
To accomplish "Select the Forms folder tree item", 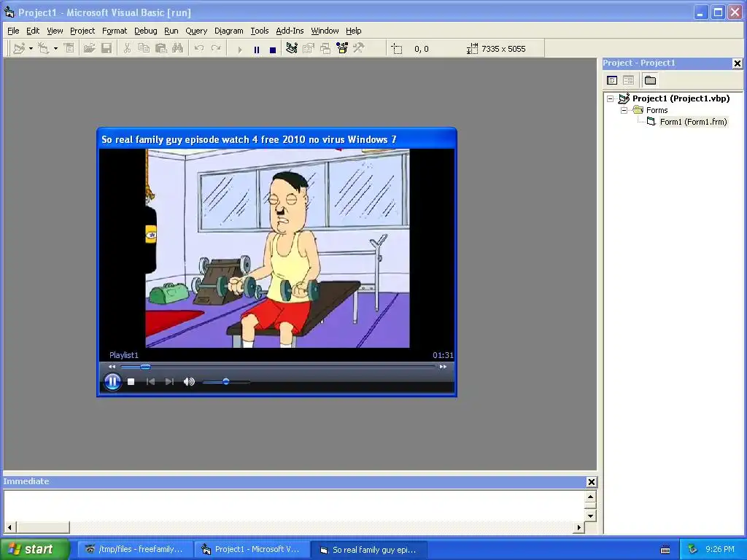I will click(657, 111).
